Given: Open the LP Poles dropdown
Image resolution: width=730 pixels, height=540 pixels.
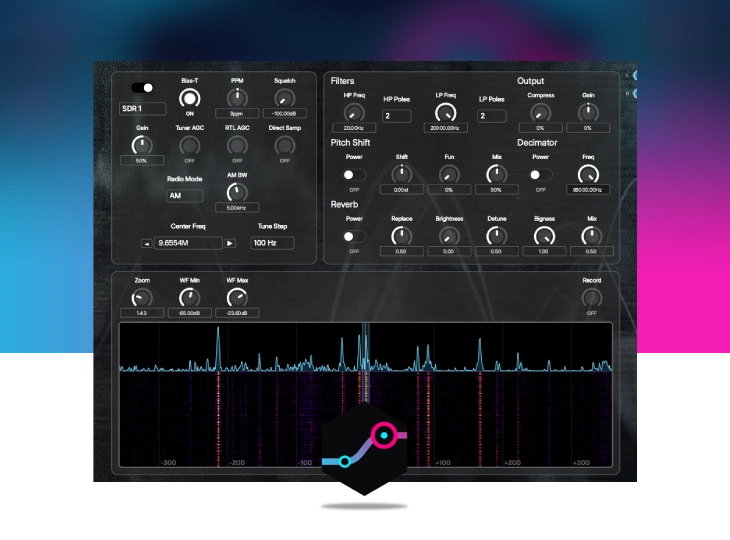Looking at the screenshot, I should [x=492, y=115].
